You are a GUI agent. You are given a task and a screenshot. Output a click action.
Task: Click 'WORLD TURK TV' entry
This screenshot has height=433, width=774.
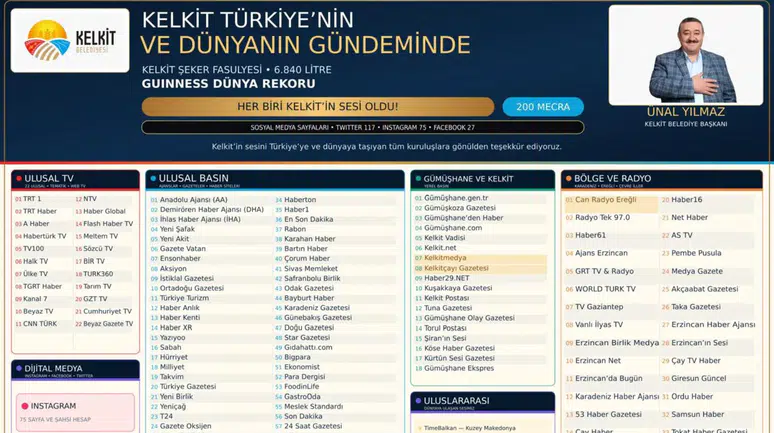(x=605, y=289)
